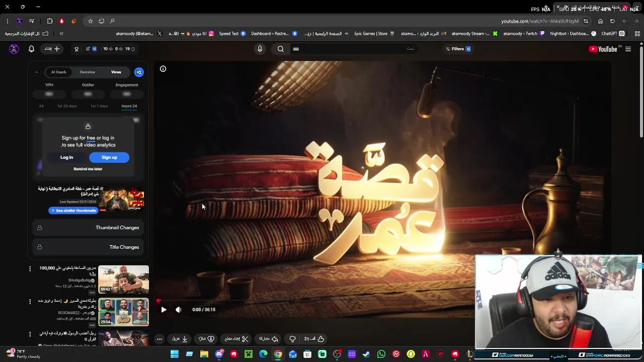
Task: Go to YouTube home via logo
Action: pyautogui.click(x=603, y=49)
